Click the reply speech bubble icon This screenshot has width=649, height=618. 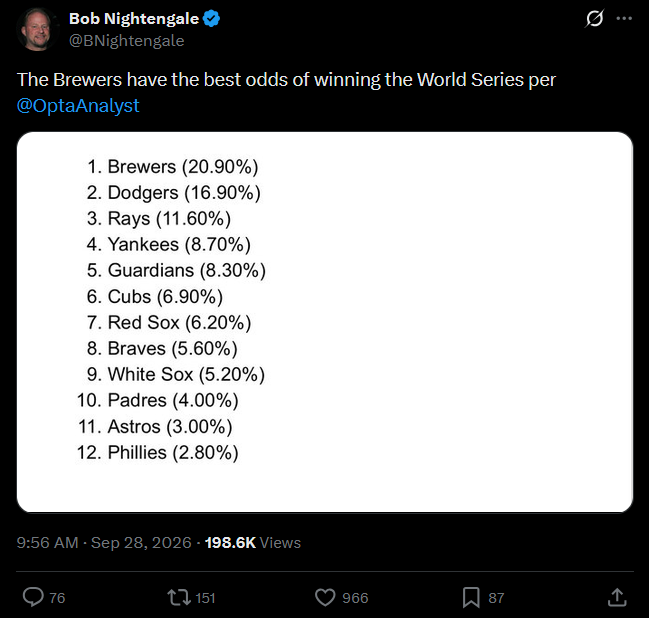33,597
